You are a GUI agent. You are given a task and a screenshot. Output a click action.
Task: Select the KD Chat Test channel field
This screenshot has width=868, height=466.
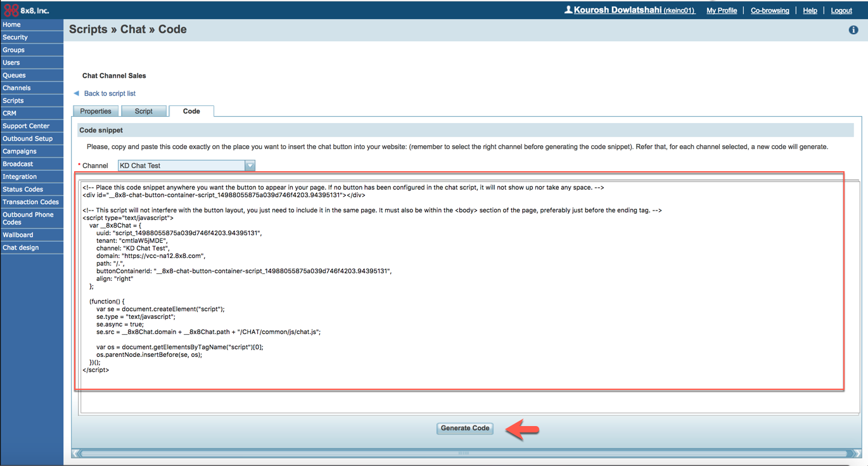coord(186,165)
